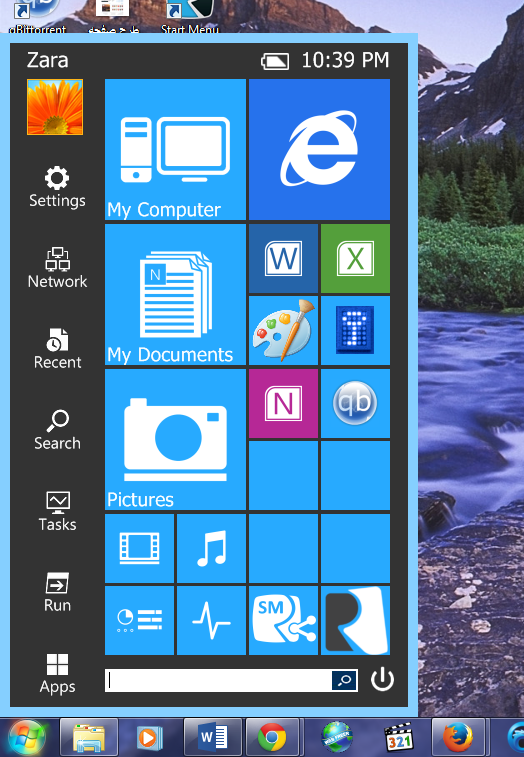The image size is (524, 757).
Task: Launch the R logo app tile
Action: (355, 620)
